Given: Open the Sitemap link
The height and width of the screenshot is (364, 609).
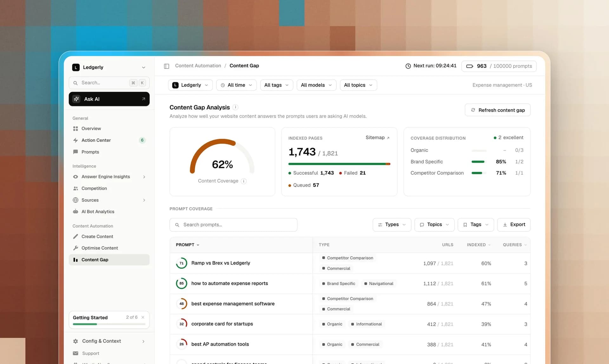Looking at the screenshot, I should coord(377,138).
